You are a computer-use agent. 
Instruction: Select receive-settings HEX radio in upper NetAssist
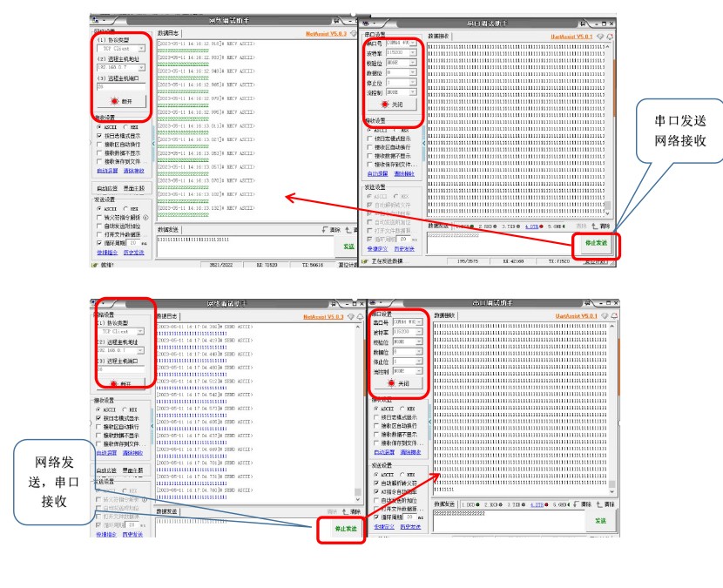pyautogui.click(x=125, y=127)
